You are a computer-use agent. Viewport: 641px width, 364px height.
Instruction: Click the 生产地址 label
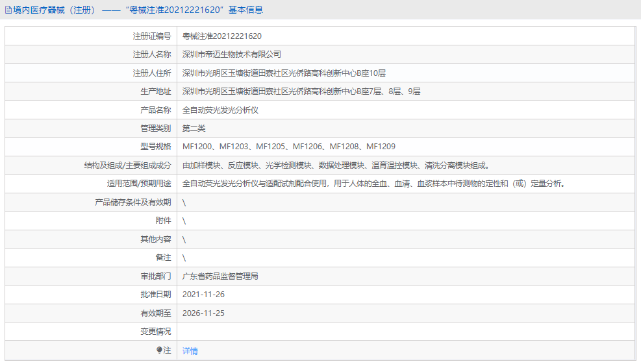tap(156, 91)
